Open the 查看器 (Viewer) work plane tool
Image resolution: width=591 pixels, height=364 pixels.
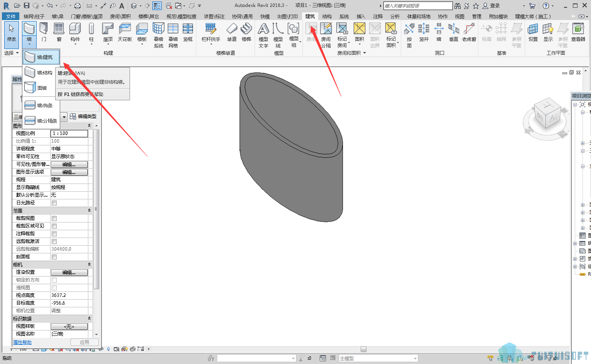[x=578, y=32]
